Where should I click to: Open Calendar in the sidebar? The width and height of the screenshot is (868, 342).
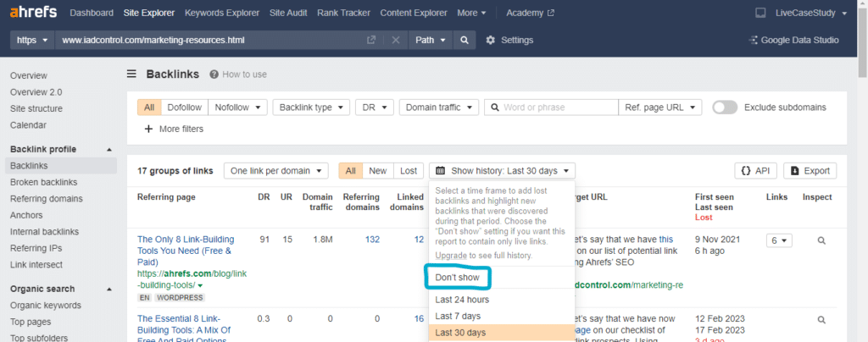pyautogui.click(x=28, y=125)
